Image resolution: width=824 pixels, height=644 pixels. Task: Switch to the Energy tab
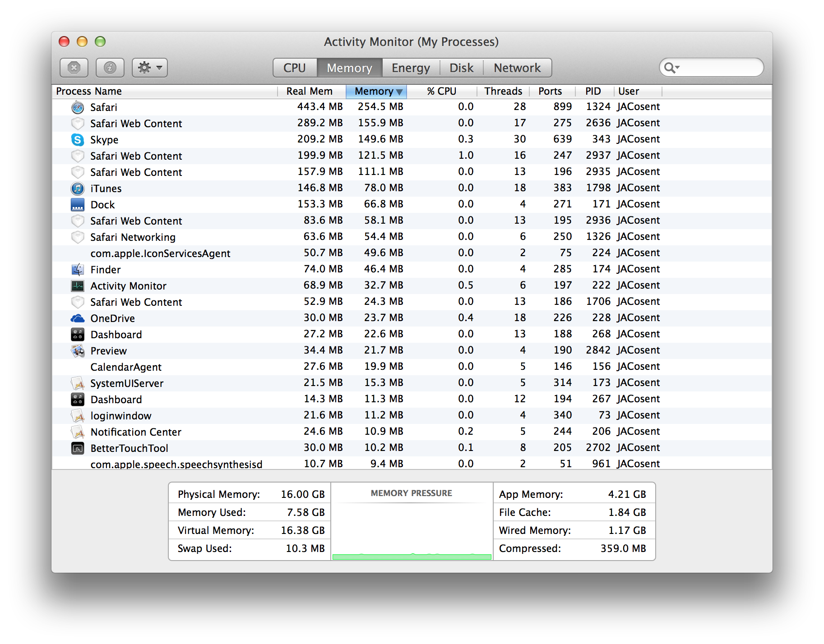click(411, 68)
